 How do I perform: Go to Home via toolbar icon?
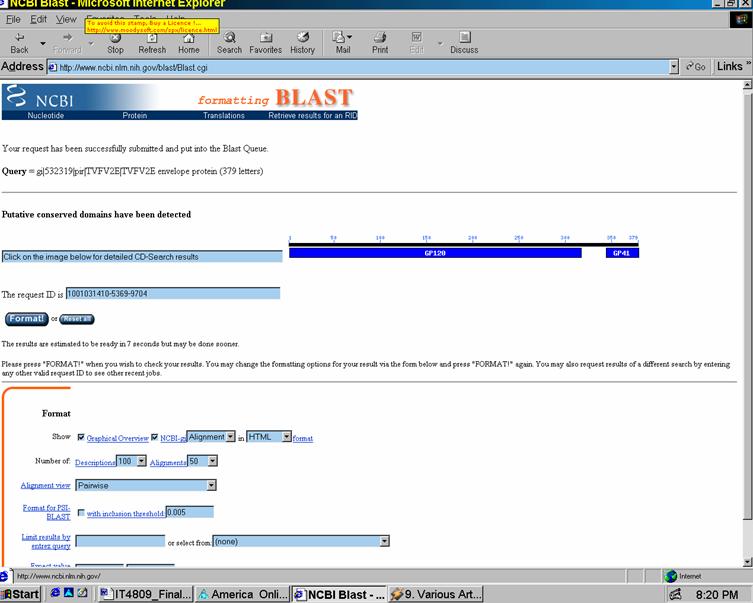pos(189,43)
